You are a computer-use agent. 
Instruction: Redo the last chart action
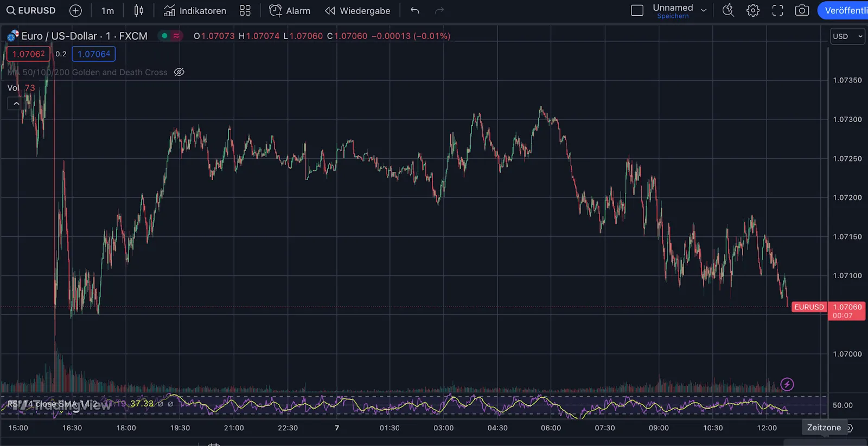pyautogui.click(x=439, y=11)
